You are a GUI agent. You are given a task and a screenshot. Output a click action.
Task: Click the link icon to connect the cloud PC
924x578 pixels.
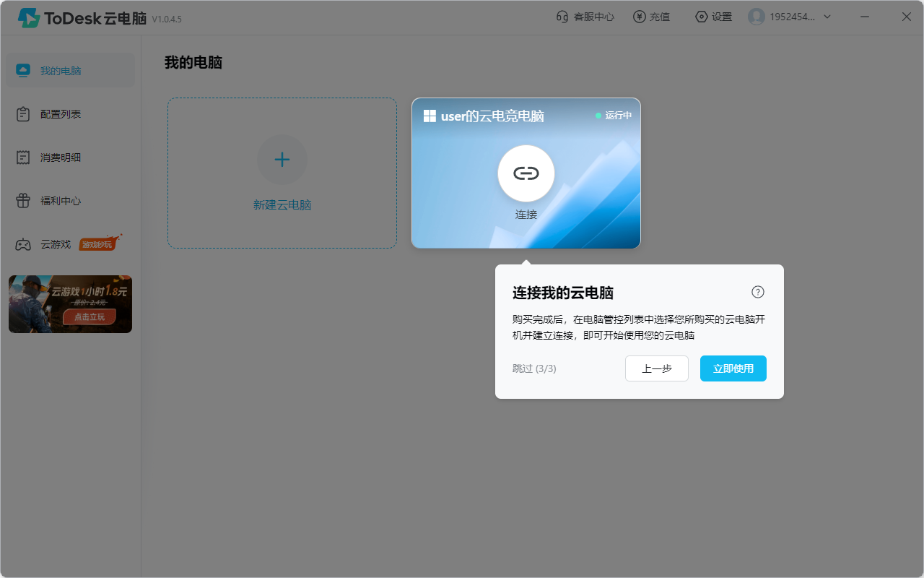(526, 173)
